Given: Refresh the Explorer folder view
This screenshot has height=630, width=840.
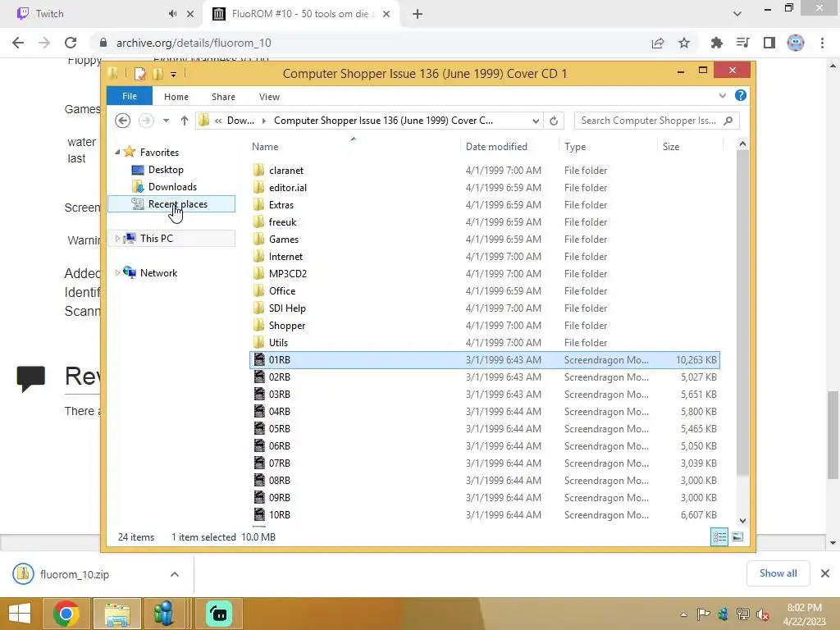Looking at the screenshot, I should [x=554, y=121].
